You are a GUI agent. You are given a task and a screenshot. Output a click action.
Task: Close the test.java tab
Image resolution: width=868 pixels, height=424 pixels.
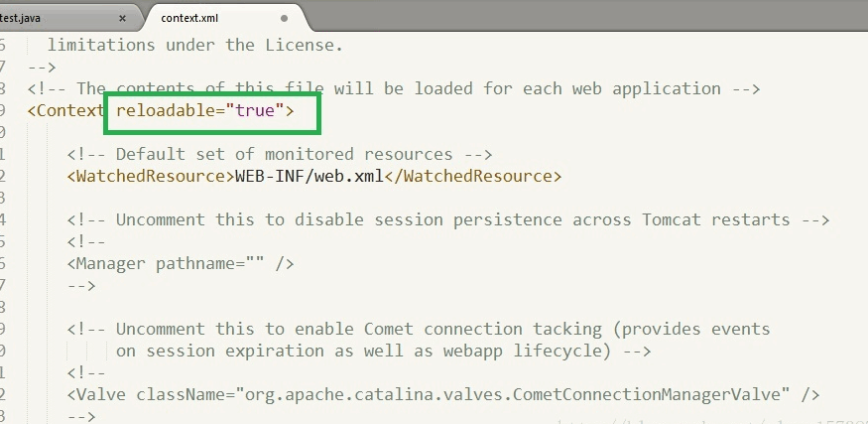point(122,18)
